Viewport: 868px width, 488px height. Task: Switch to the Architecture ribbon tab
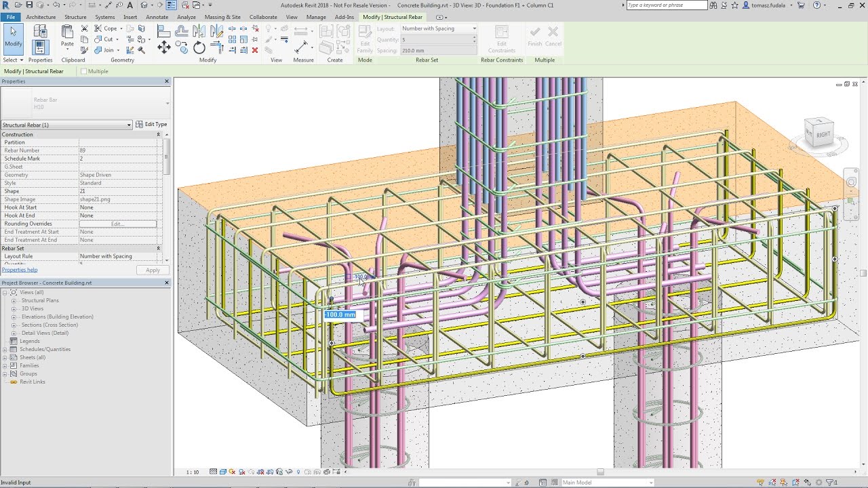42,17
